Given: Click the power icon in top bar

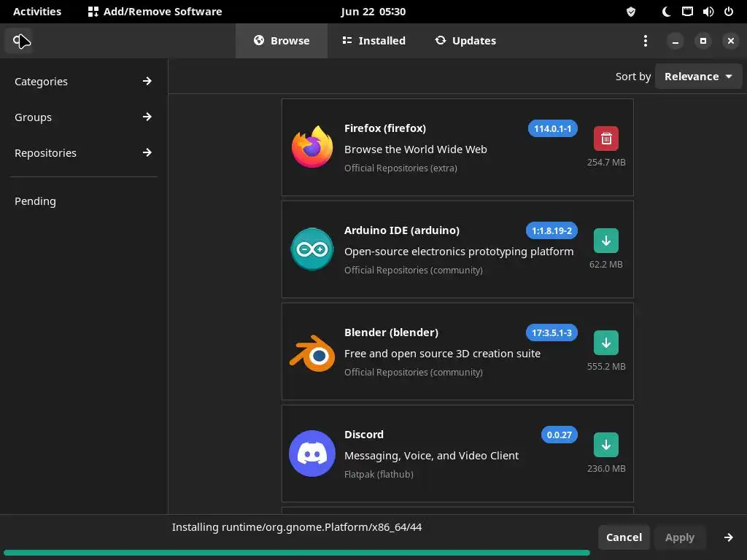Looking at the screenshot, I should click(x=729, y=12).
